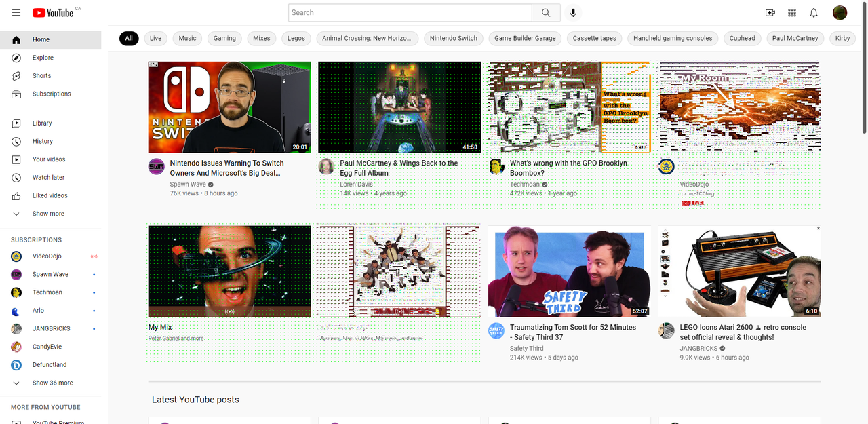Screen dimensions: 868x424
Task: Click the page vertical scrollbar
Action: (864, 68)
